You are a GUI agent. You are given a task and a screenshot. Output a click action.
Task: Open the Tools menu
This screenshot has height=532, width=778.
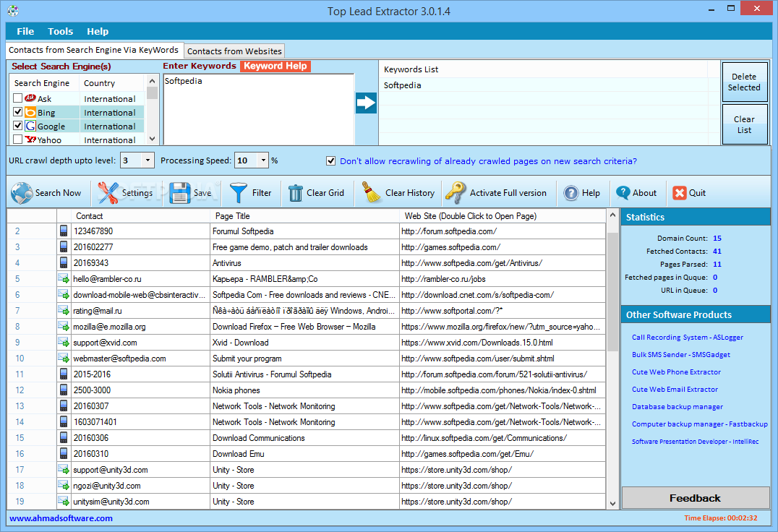[x=61, y=31]
